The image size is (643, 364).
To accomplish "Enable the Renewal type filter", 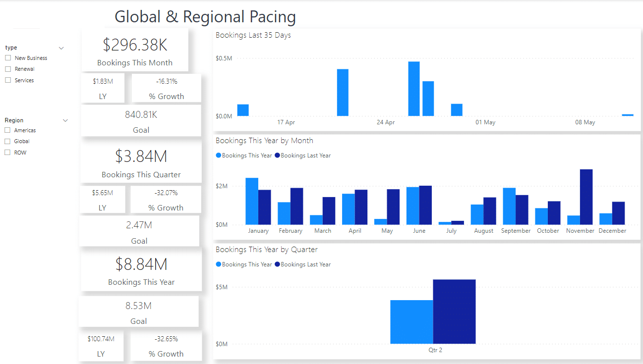I will 8,69.
